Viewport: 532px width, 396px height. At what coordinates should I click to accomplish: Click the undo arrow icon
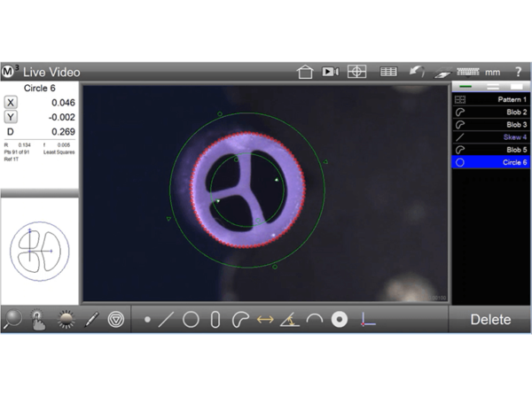(x=417, y=71)
